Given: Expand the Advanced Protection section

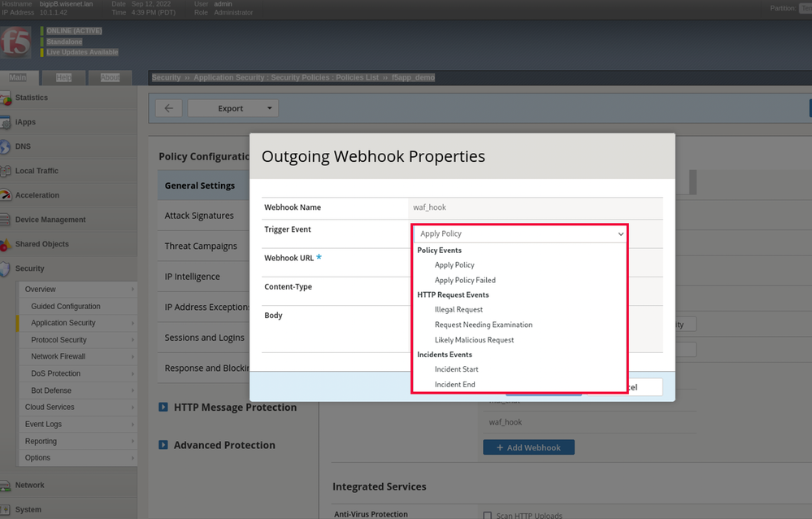Looking at the screenshot, I should (x=163, y=446).
